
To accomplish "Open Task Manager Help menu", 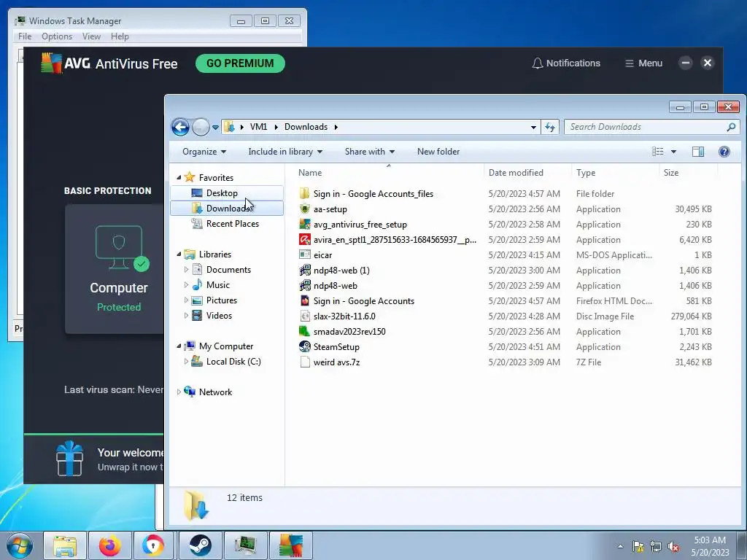I will (x=120, y=36).
